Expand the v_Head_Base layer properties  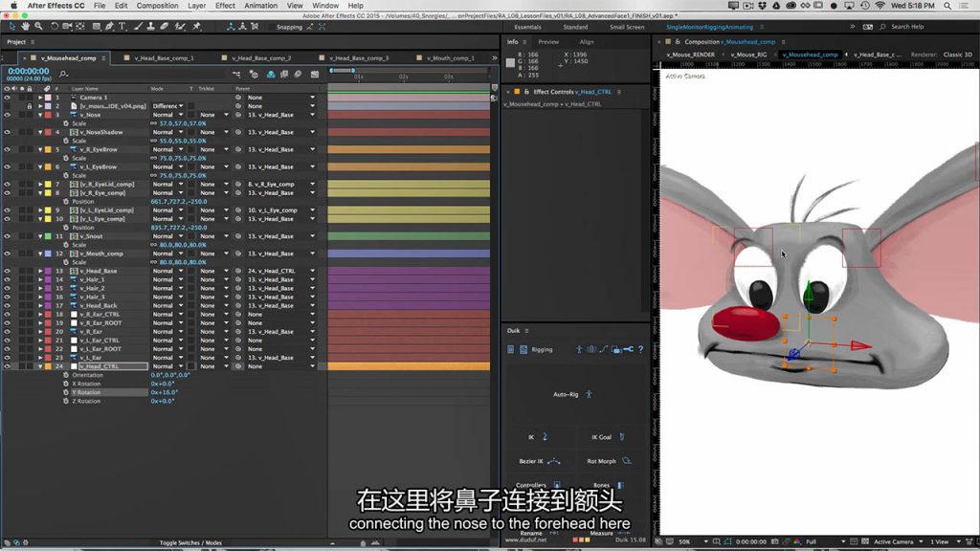(x=40, y=271)
